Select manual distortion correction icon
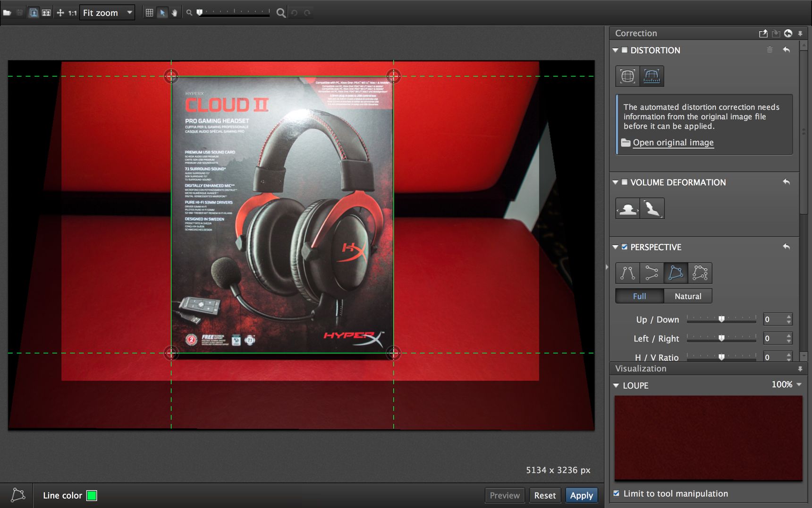This screenshot has height=508, width=812. click(651, 76)
